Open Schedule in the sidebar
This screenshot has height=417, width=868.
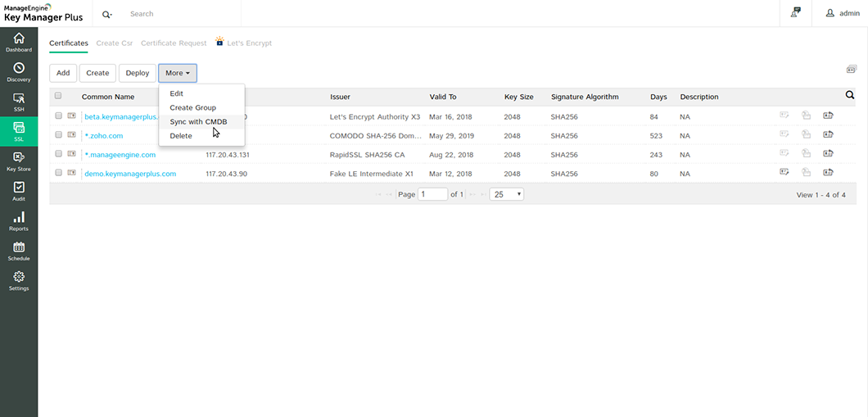coord(19,252)
